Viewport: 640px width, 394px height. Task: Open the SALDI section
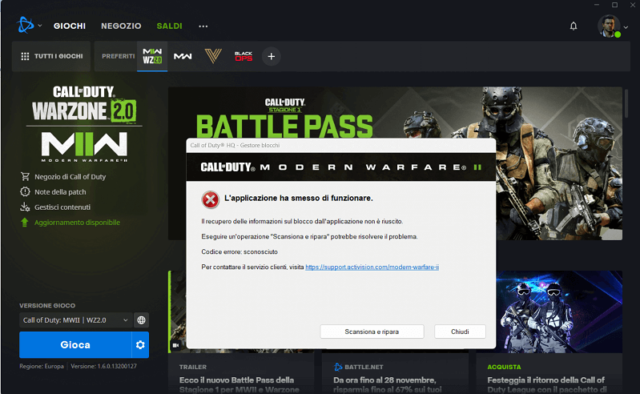(169, 26)
